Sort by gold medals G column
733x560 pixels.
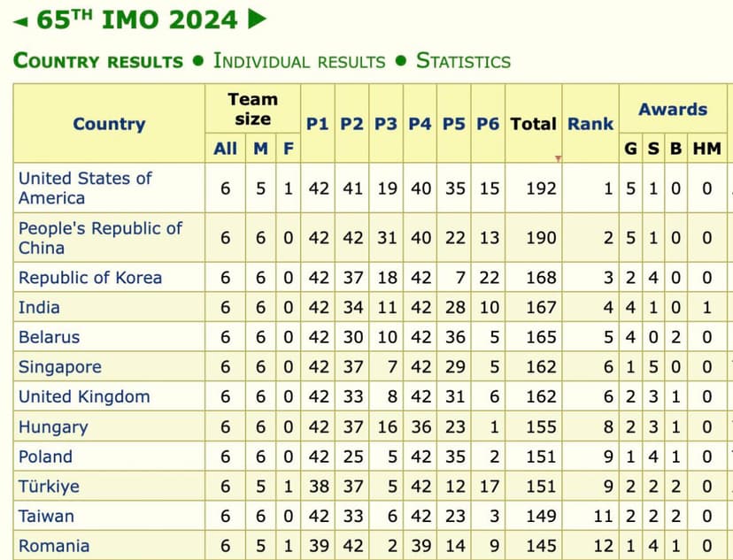(630, 149)
